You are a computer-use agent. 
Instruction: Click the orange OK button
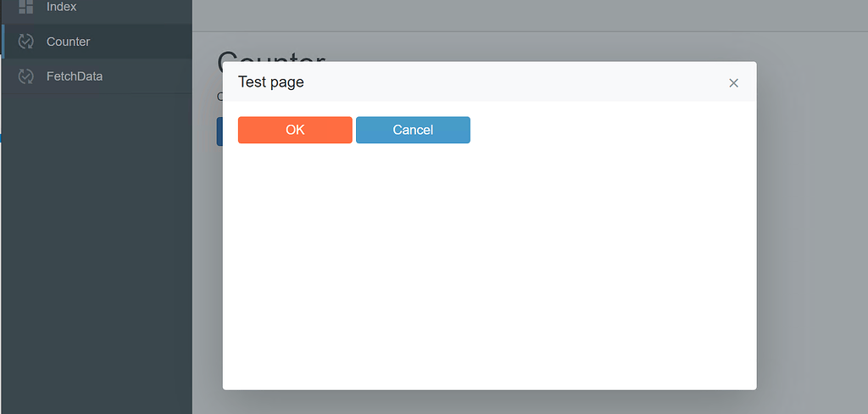coord(295,130)
